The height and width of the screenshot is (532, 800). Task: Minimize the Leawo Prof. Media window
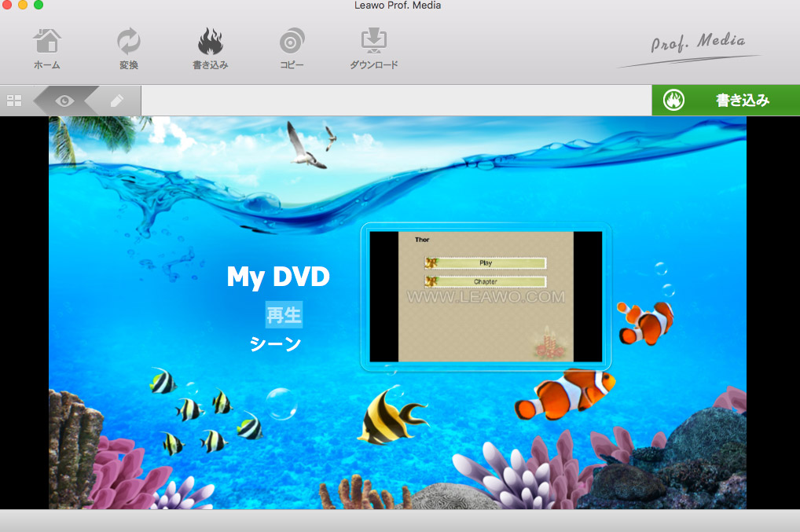coord(23,5)
